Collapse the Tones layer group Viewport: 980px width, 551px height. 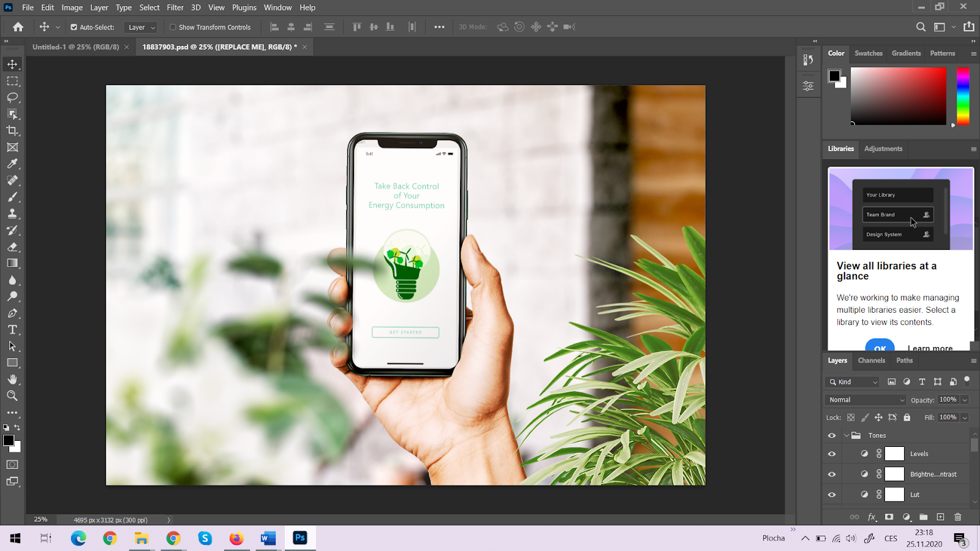[846, 435]
